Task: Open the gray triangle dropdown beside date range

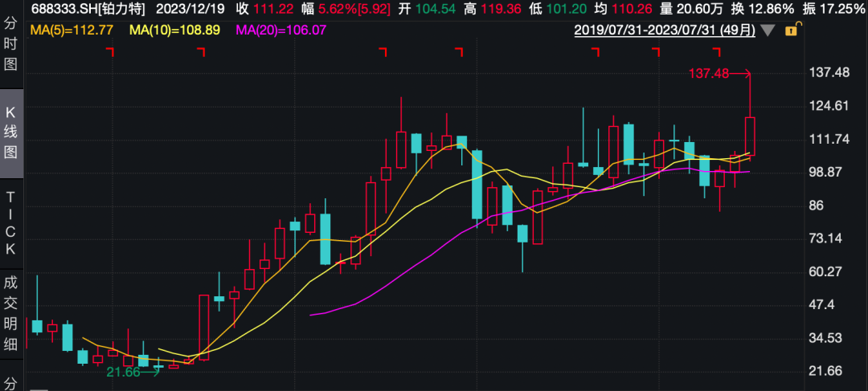Action: pos(768,31)
